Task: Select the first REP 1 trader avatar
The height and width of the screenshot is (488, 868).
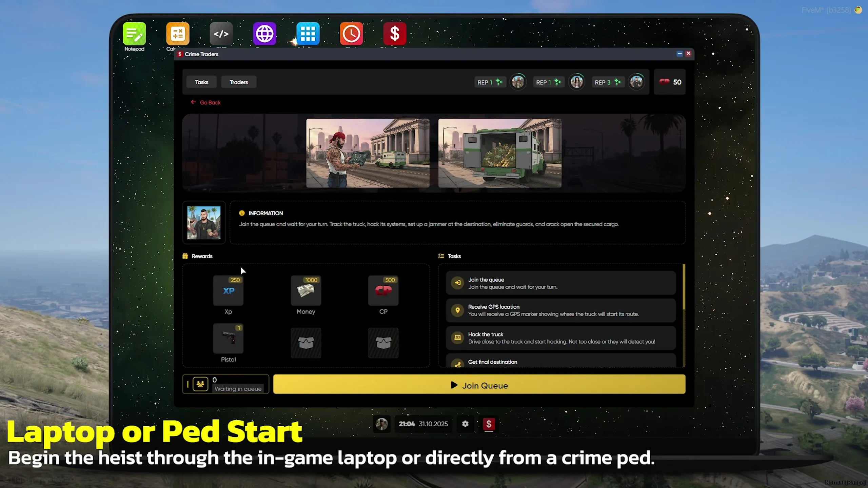Action: [518, 82]
